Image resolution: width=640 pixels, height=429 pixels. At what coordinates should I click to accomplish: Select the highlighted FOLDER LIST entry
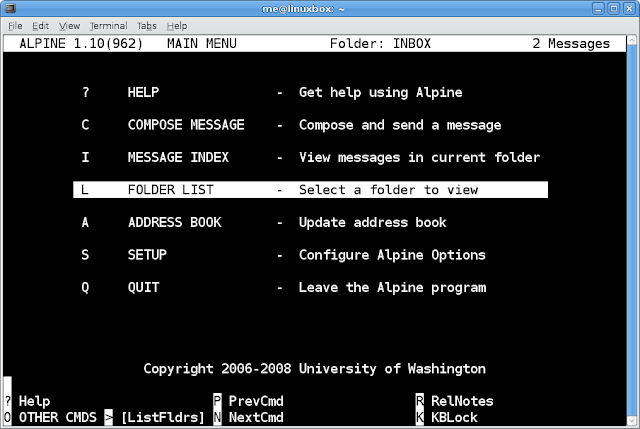coord(310,190)
